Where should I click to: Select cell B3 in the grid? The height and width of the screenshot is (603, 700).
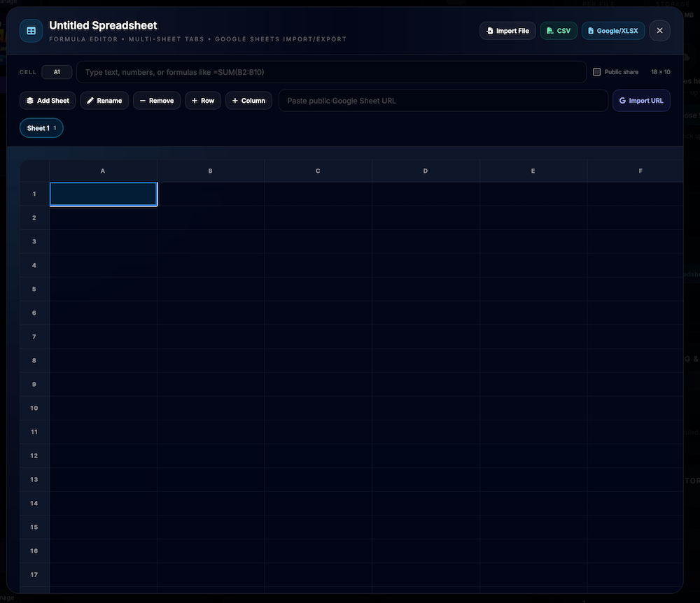point(210,241)
